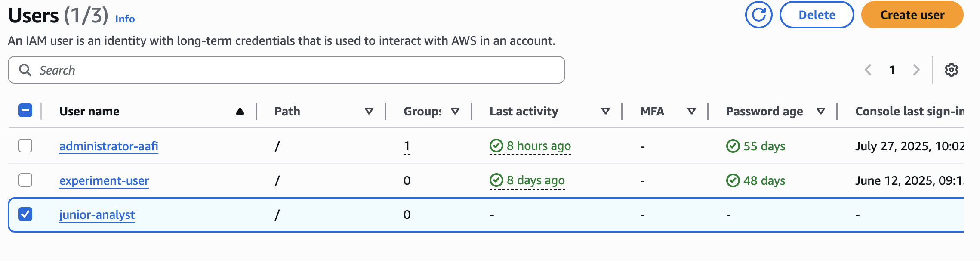Click green check beside 48 days
Image resolution: width=980 pixels, height=261 pixels.
tap(733, 180)
